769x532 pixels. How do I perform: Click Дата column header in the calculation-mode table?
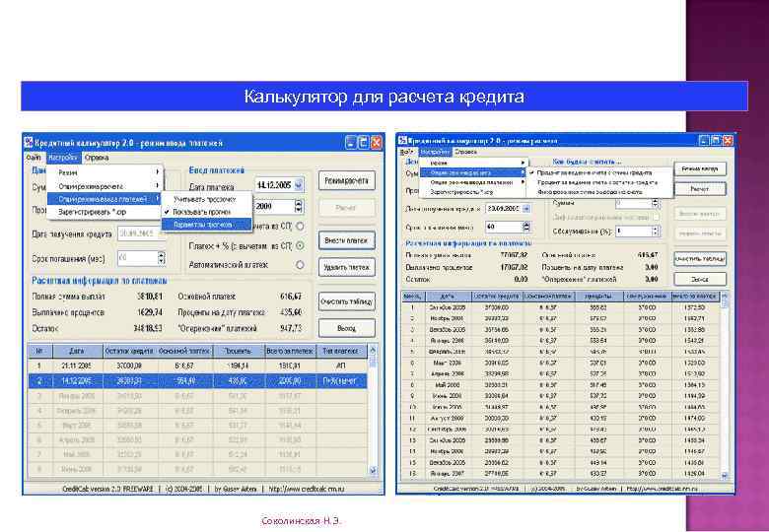click(448, 297)
